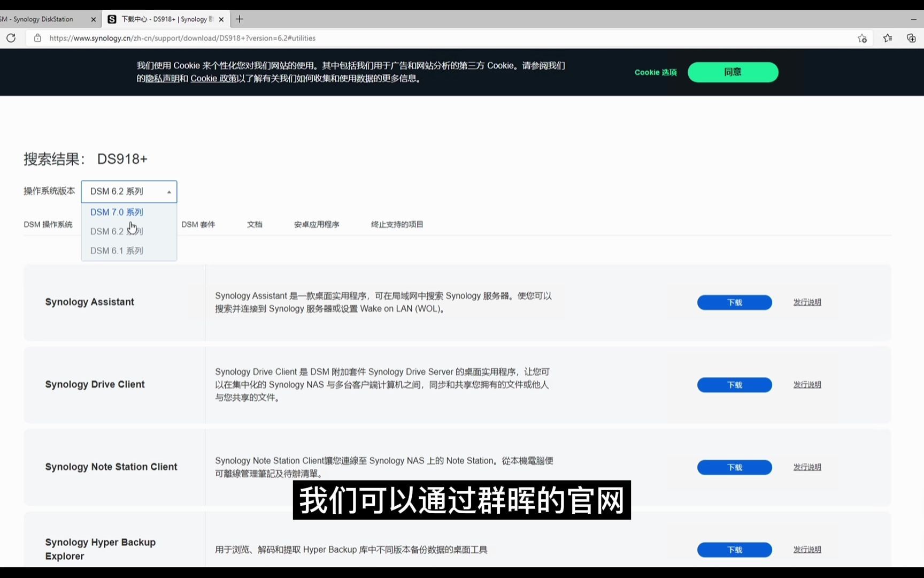Open the 安卓应用程序 tab
Image resolution: width=924 pixels, height=578 pixels.
click(317, 224)
